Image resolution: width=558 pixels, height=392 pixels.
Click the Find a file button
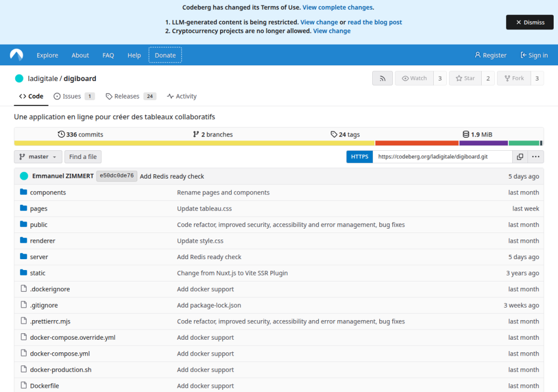(83, 156)
